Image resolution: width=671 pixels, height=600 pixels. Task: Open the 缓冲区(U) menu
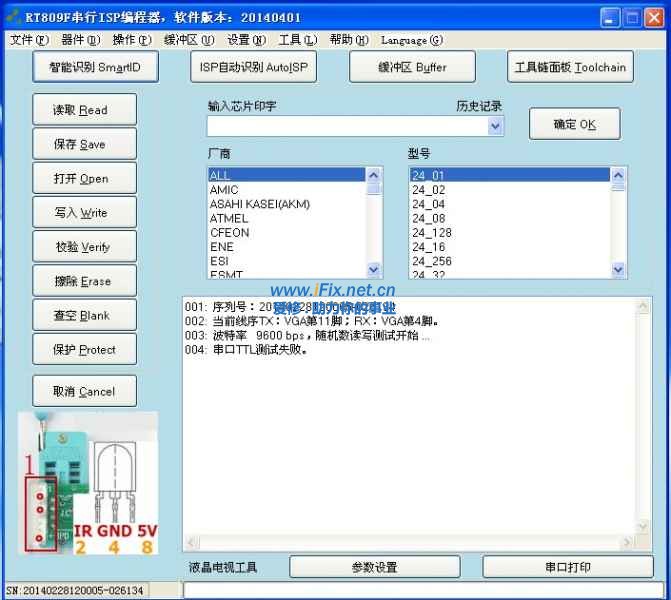189,40
